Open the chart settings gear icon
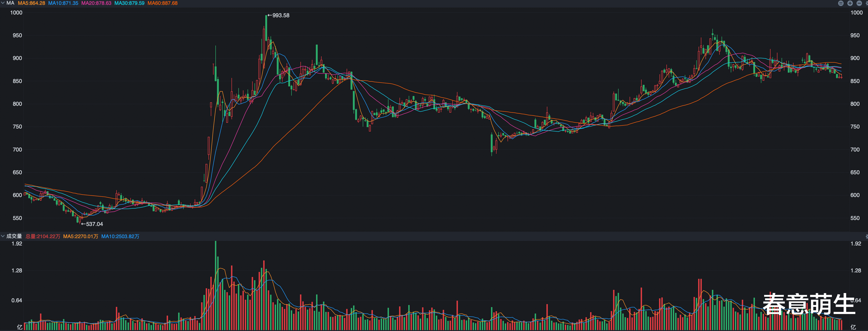868x331 pixels. pyautogui.click(x=867, y=3)
